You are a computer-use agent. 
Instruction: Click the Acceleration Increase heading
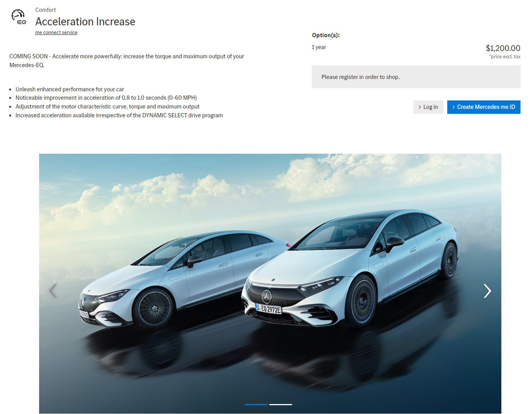(85, 22)
